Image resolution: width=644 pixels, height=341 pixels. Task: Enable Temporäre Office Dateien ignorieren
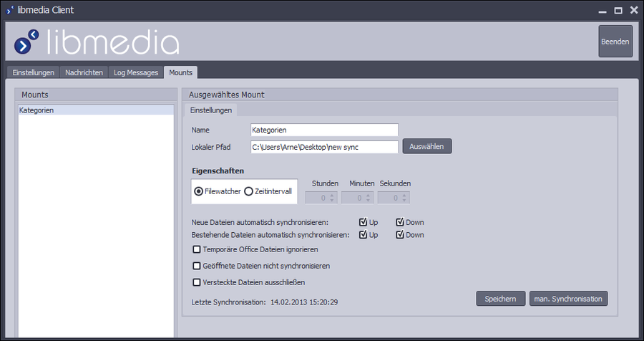tap(197, 249)
